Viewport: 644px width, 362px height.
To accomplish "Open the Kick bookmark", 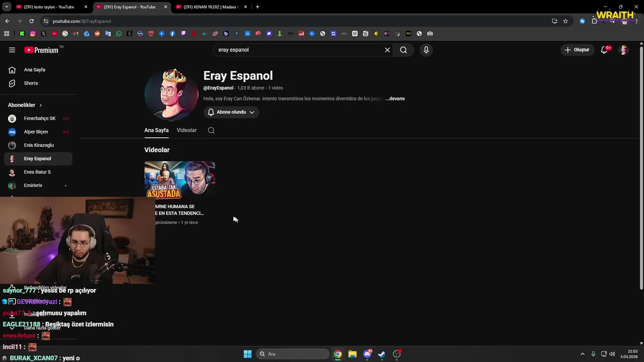I will click(22, 34).
